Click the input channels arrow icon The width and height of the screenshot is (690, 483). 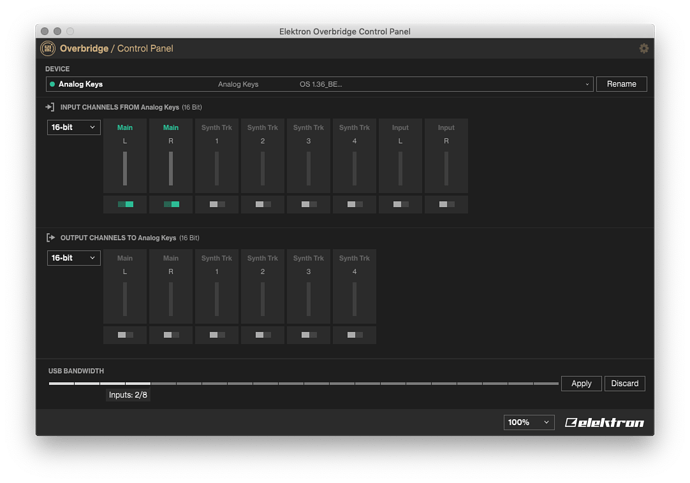pos(50,107)
